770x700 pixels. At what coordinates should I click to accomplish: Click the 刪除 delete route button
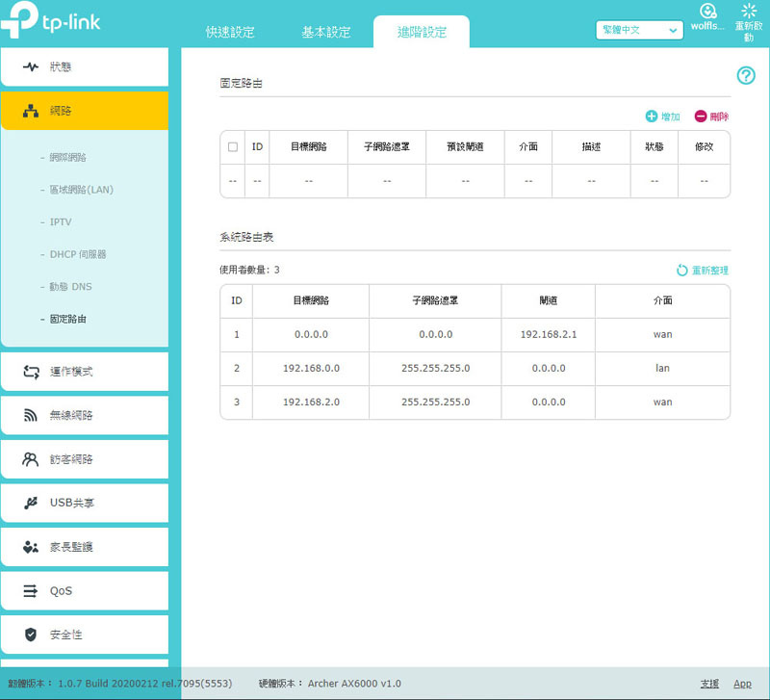click(x=711, y=117)
